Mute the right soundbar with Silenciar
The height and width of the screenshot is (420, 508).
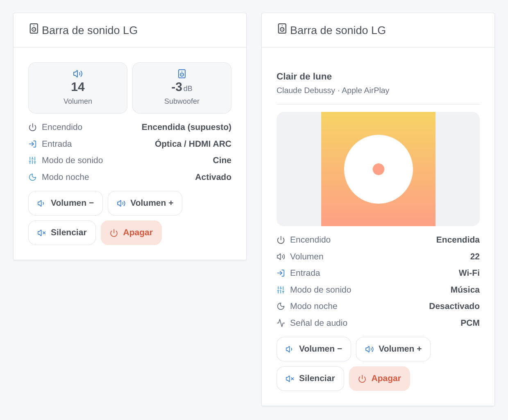click(x=310, y=379)
